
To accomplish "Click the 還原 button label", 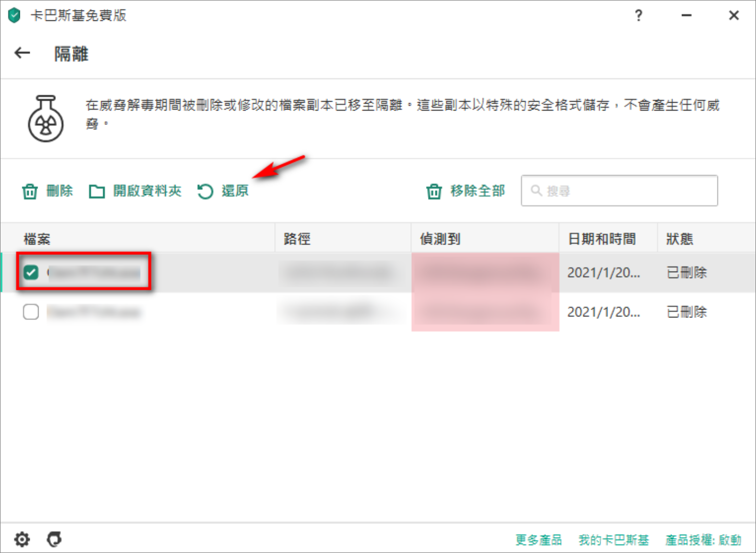I will (x=235, y=191).
